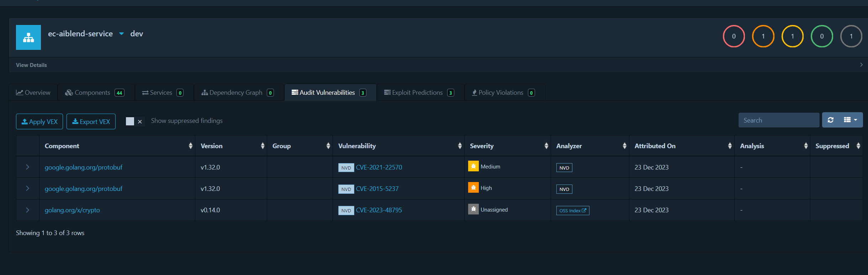The image size is (868, 275).
Task: Toggle Show suppressed findings switch
Action: coord(135,121)
